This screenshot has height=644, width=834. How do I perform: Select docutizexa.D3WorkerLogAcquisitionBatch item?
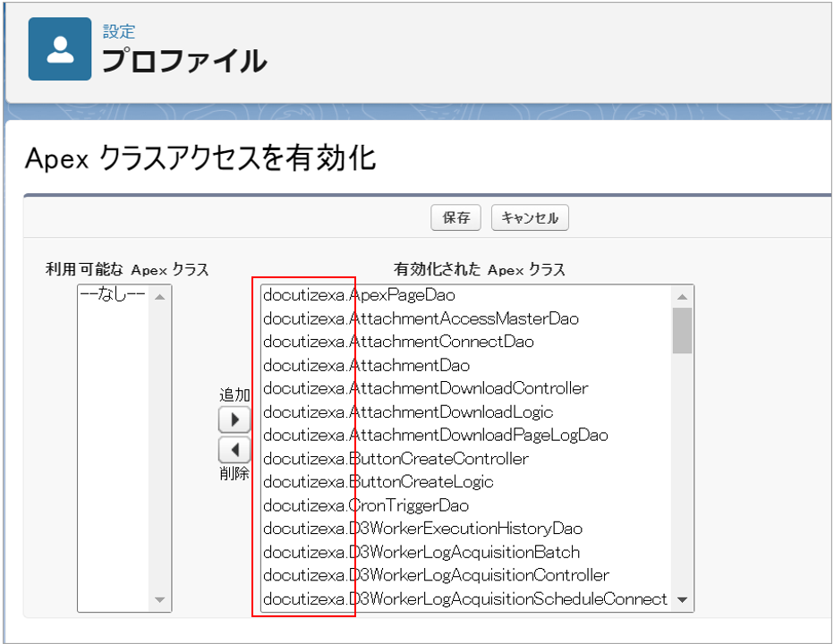point(421,552)
